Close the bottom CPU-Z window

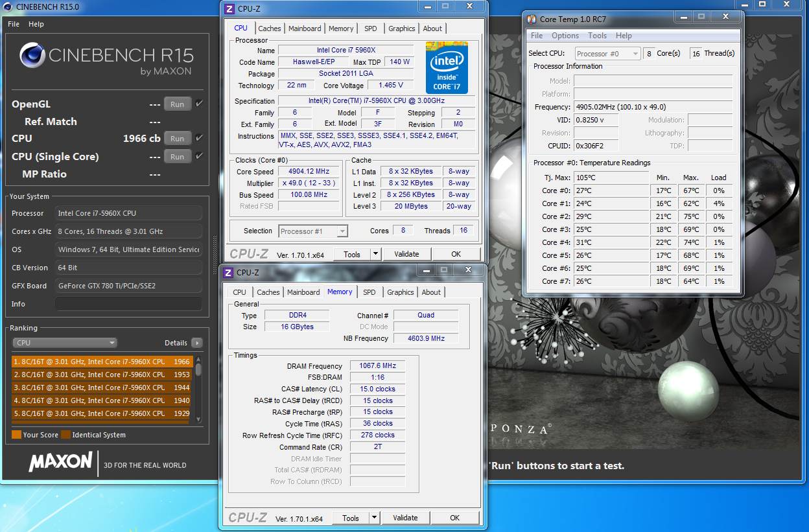467,270
